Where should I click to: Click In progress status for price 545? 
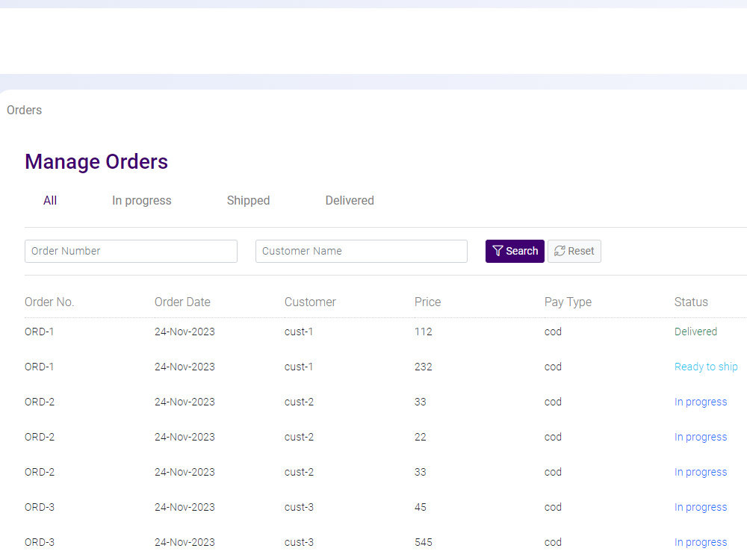point(701,542)
